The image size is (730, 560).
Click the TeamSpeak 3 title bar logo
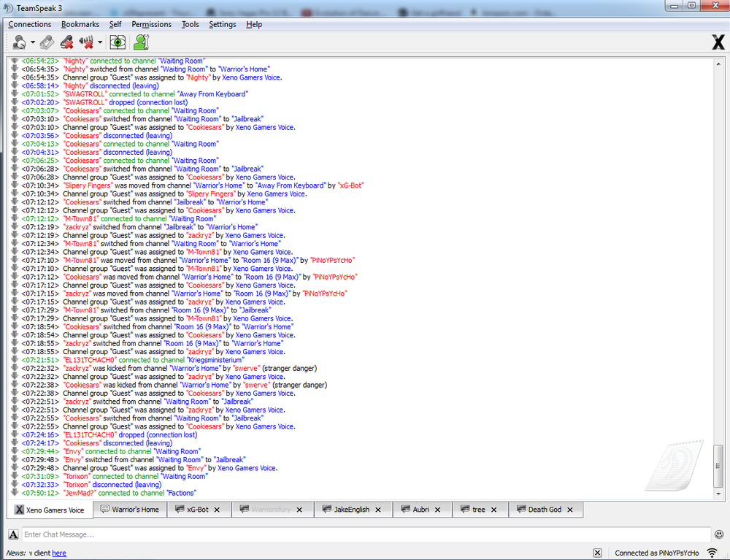click(x=8, y=8)
